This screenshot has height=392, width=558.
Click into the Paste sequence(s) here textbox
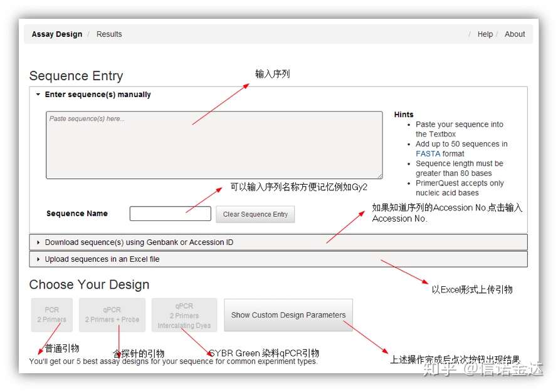coord(214,145)
